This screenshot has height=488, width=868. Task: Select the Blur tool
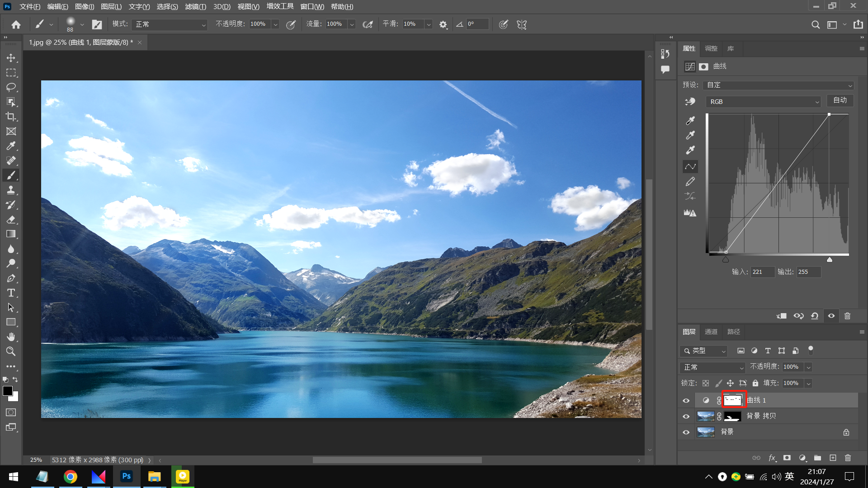11,249
